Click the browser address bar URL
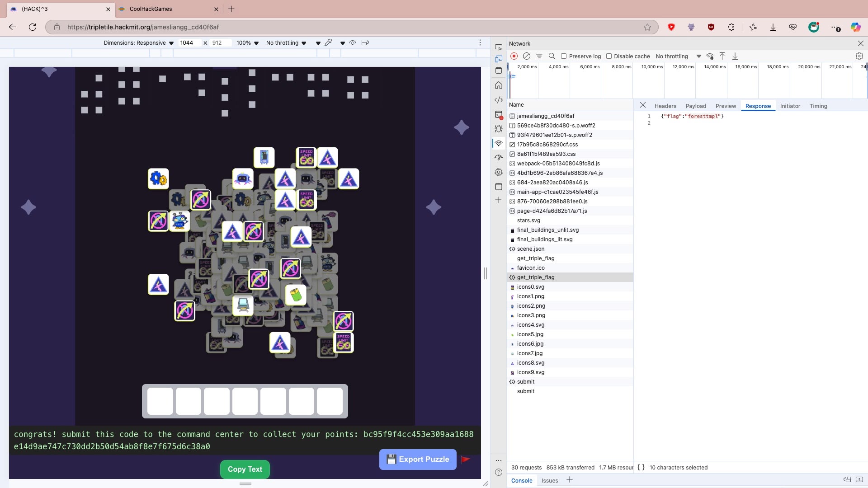The height and width of the screenshot is (488, 868). [x=143, y=27]
